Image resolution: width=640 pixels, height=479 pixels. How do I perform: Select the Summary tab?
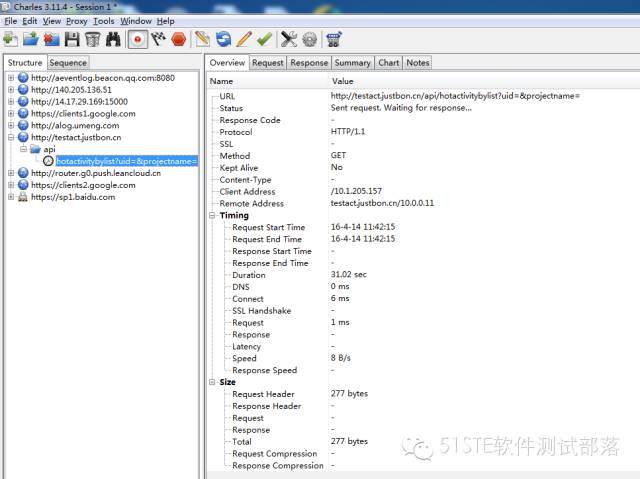click(353, 63)
